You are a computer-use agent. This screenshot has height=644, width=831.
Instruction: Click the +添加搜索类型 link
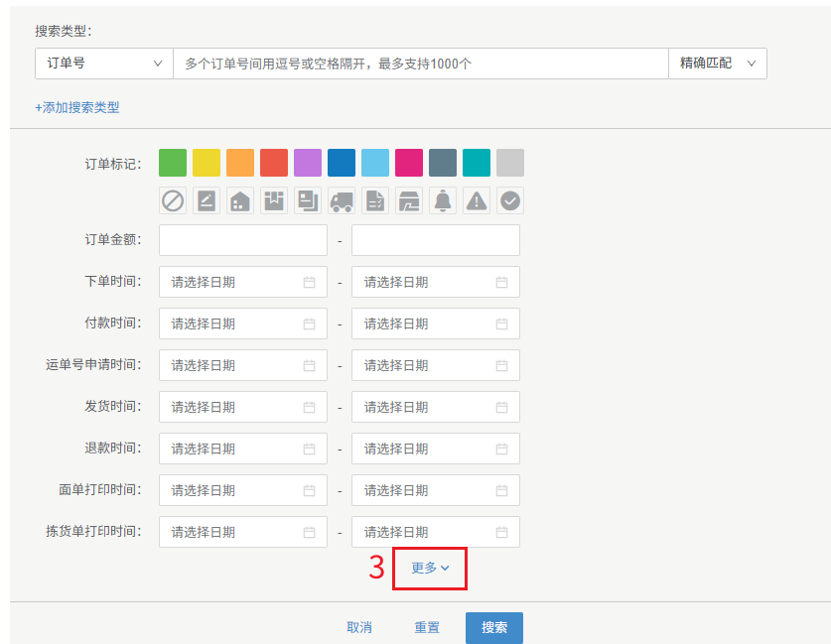tap(77, 107)
